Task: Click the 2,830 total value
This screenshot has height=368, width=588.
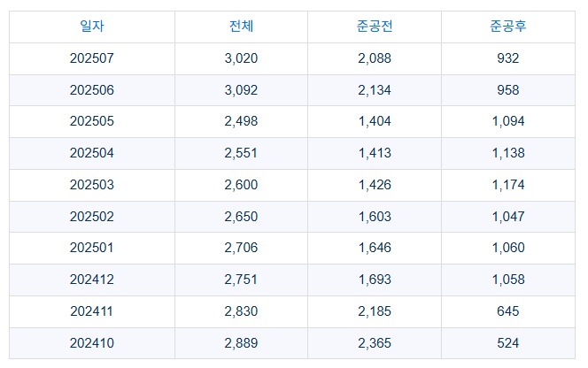Action: click(241, 311)
